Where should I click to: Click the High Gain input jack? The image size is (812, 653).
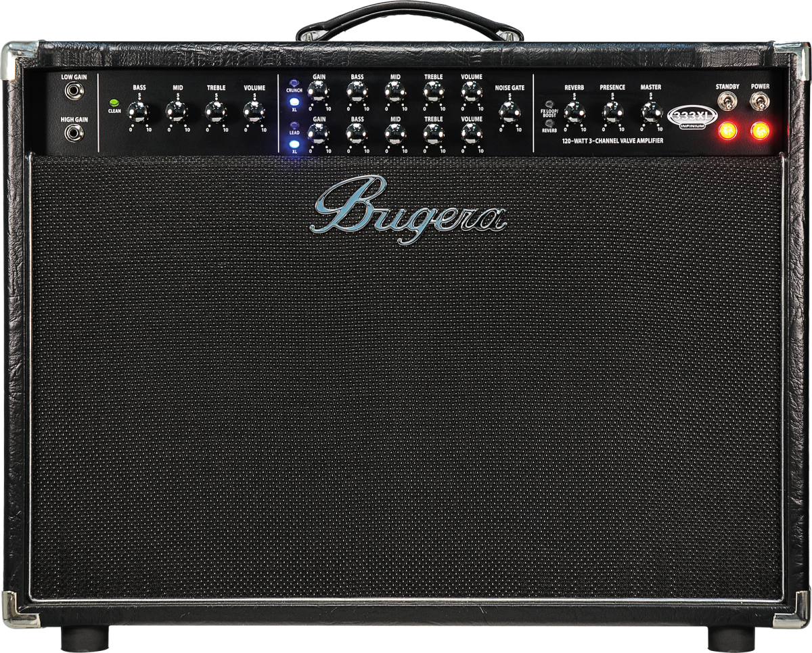(73, 133)
